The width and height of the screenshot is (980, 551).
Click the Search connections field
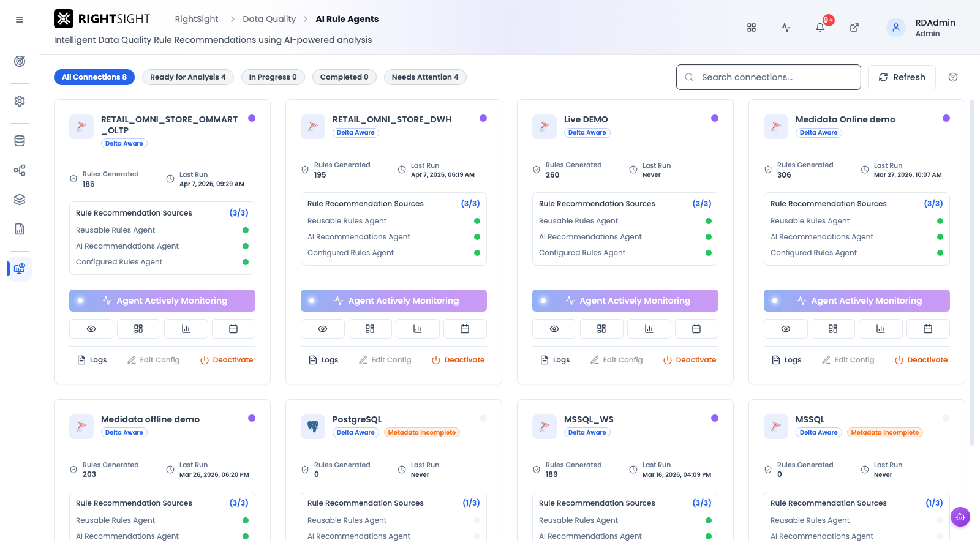click(x=769, y=77)
